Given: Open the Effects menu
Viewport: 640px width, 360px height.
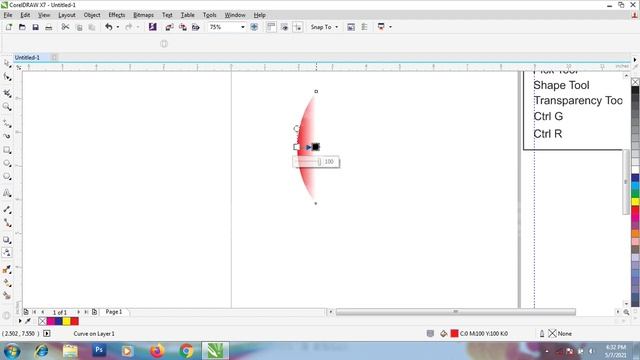Looking at the screenshot, I should tap(117, 15).
